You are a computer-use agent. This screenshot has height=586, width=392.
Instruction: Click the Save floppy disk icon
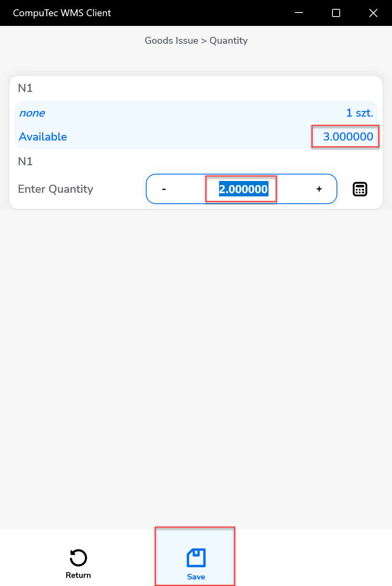[x=196, y=558]
